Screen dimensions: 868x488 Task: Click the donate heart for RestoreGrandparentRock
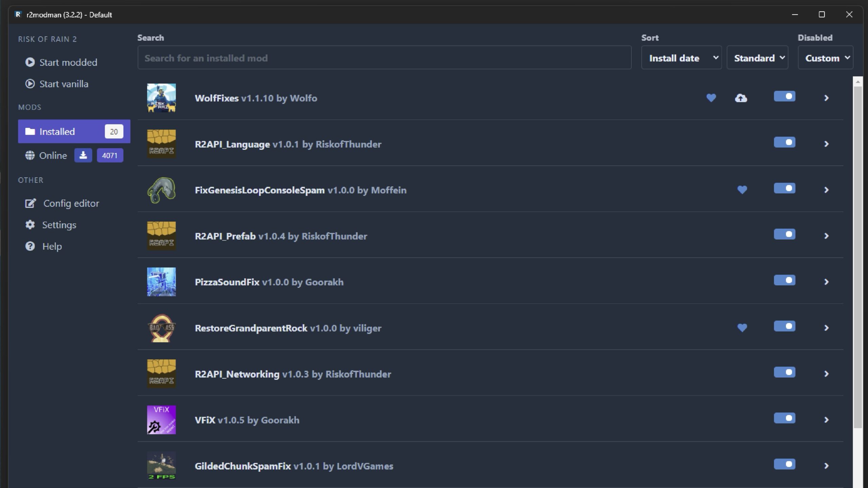[x=742, y=328]
